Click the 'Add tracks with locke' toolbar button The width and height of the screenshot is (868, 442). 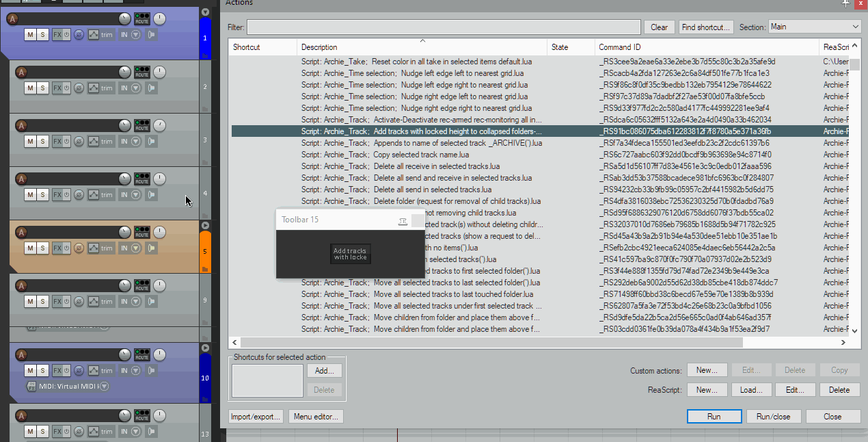(x=350, y=254)
